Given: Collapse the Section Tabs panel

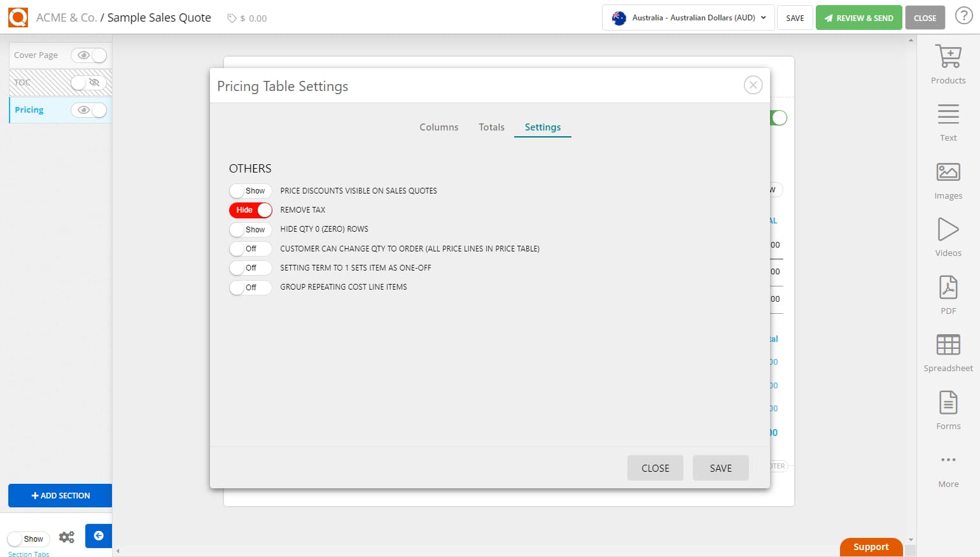Looking at the screenshot, I should click(x=99, y=536).
